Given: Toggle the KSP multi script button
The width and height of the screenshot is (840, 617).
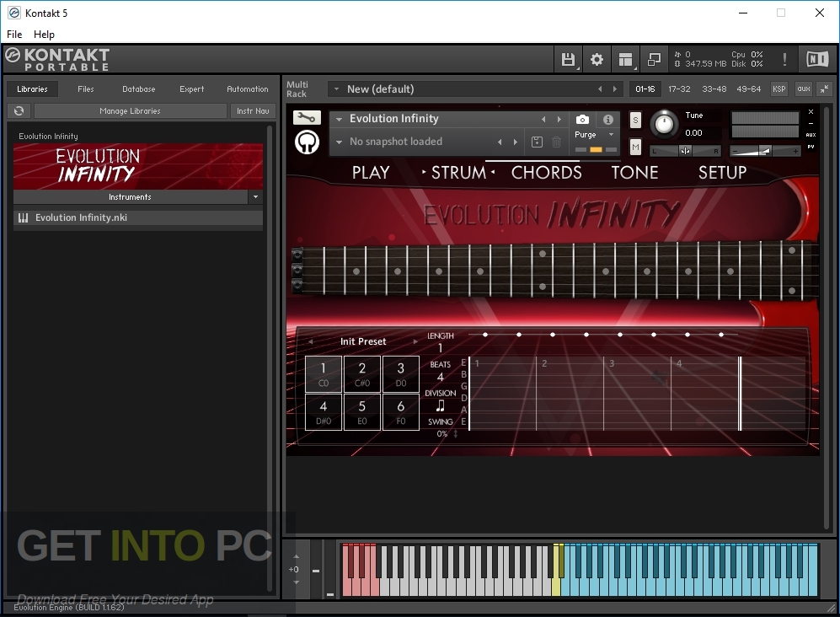Looking at the screenshot, I should [779, 89].
